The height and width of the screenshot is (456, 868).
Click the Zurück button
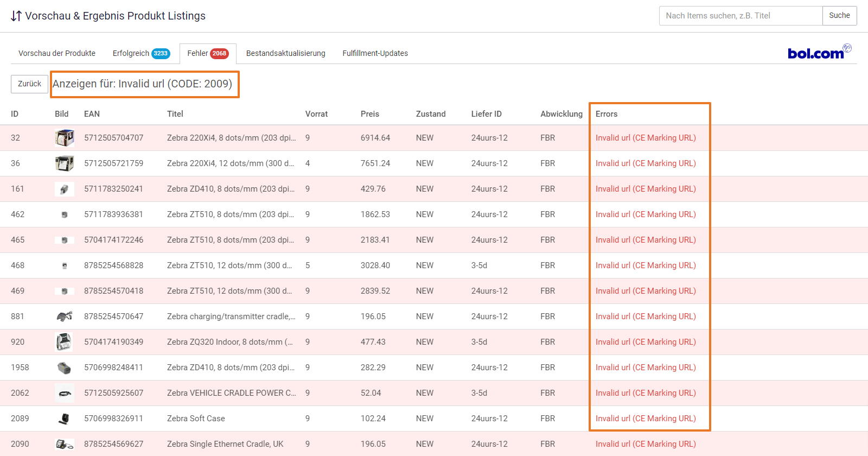pos(29,84)
